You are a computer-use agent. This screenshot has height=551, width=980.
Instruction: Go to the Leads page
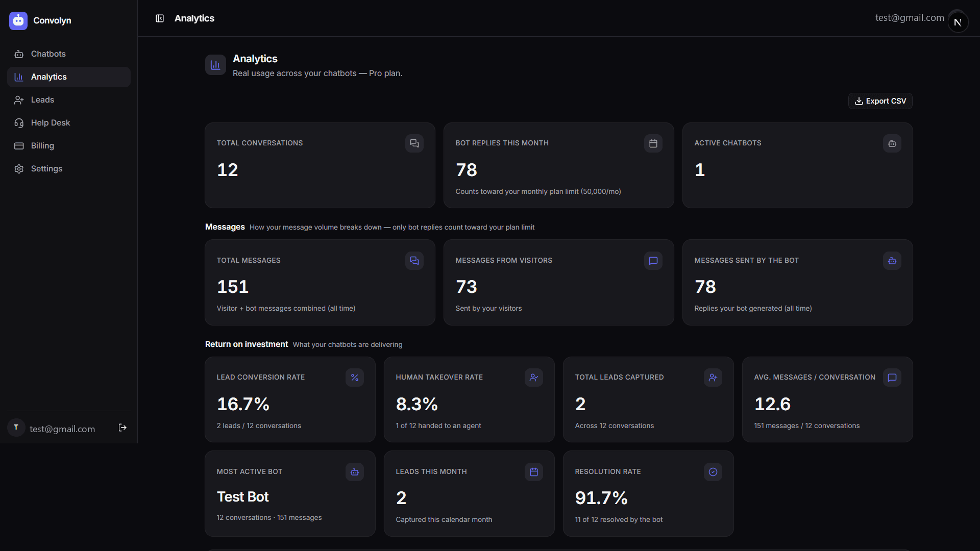pyautogui.click(x=69, y=100)
